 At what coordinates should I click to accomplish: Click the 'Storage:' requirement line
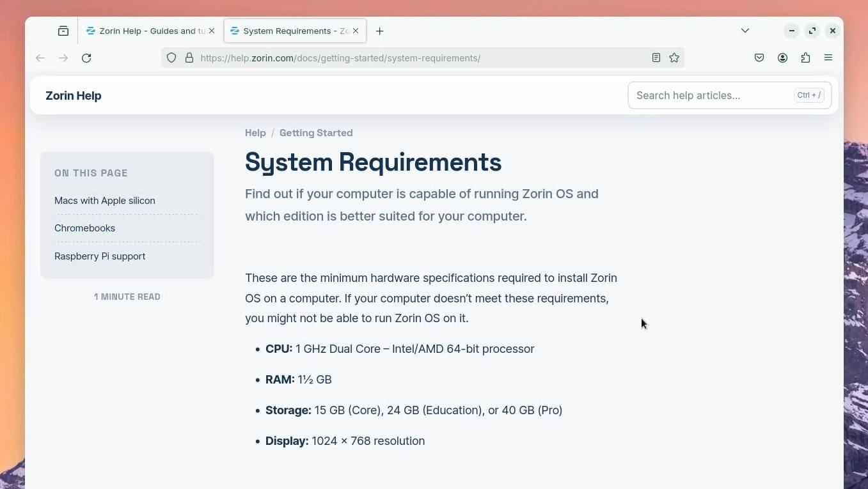pyautogui.click(x=414, y=410)
